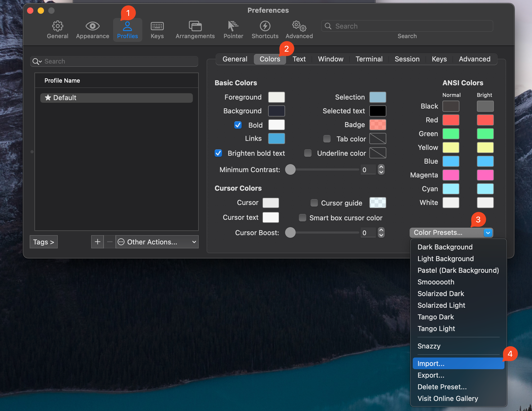532x411 pixels.
Task: Open the General preferences gear icon
Action: point(57,26)
